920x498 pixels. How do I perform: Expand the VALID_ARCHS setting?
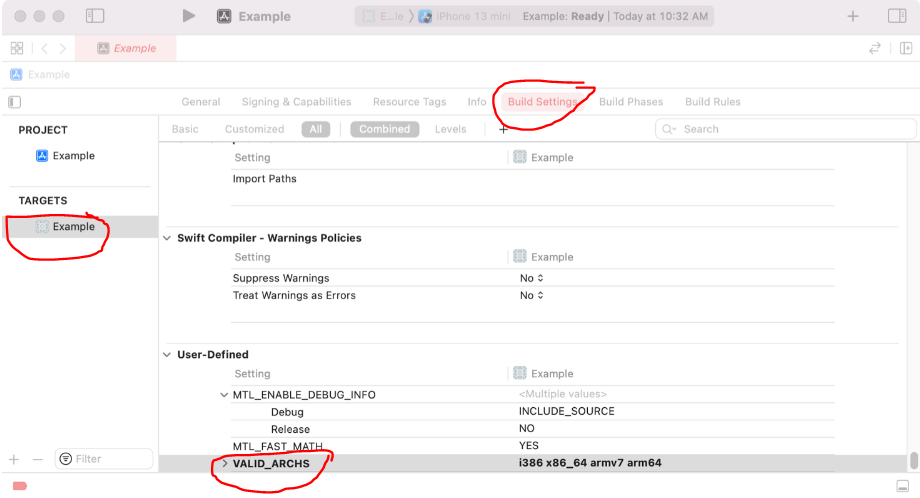coord(224,463)
